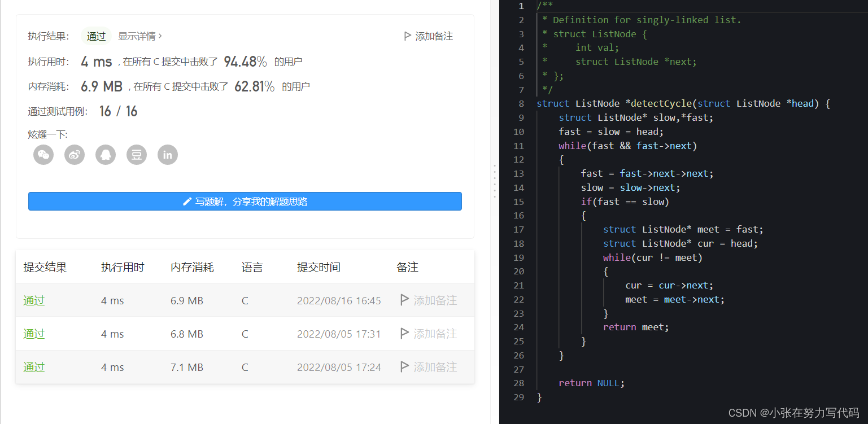Click the 4 ms execution time value
868x424 pixels.
[97, 62]
